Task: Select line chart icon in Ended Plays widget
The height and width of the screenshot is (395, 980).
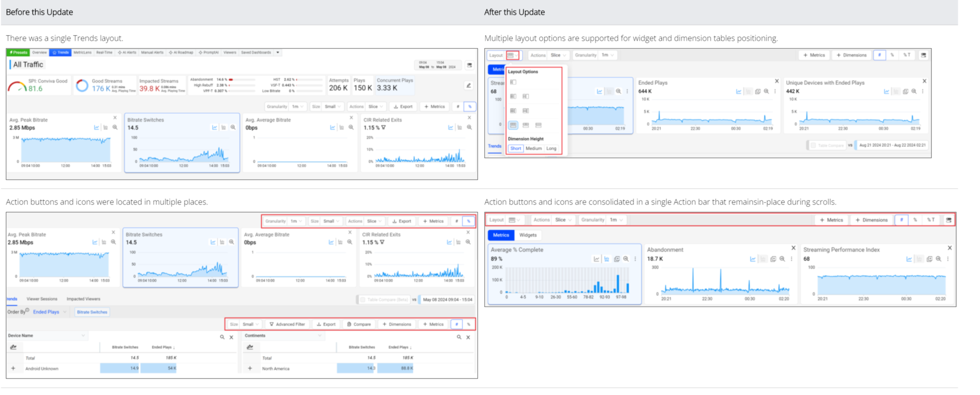Action: 739,91
